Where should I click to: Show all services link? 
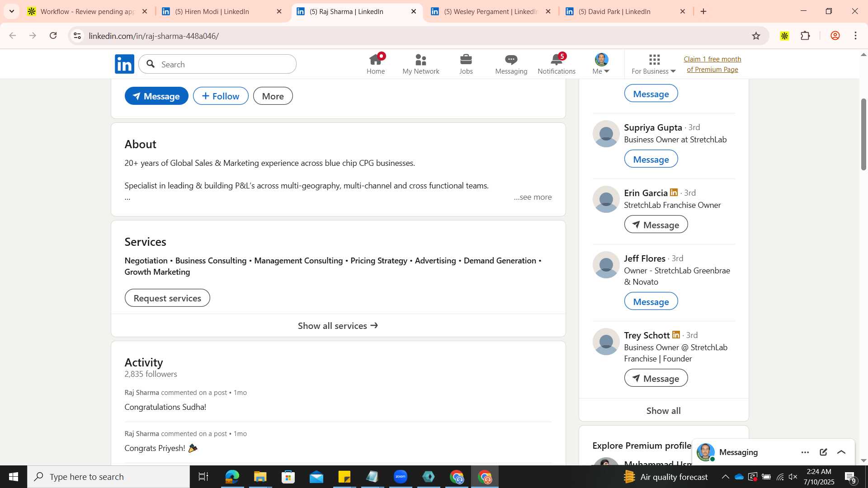point(338,326)
